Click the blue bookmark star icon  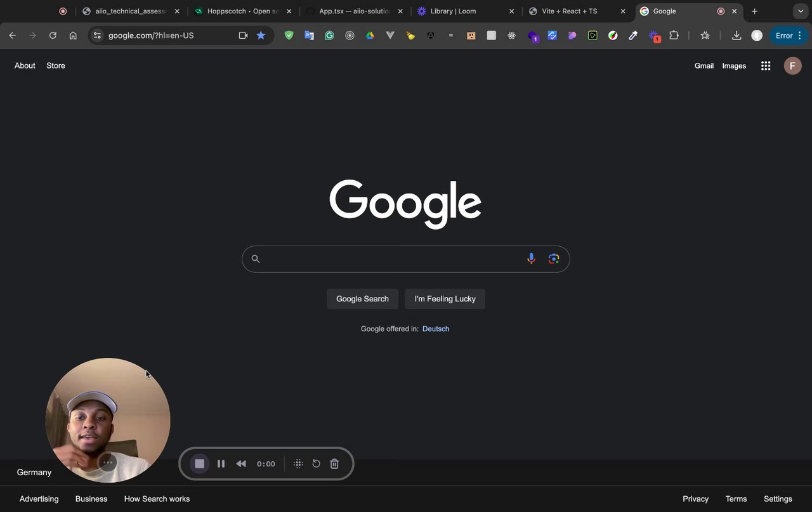pos(261,36)
